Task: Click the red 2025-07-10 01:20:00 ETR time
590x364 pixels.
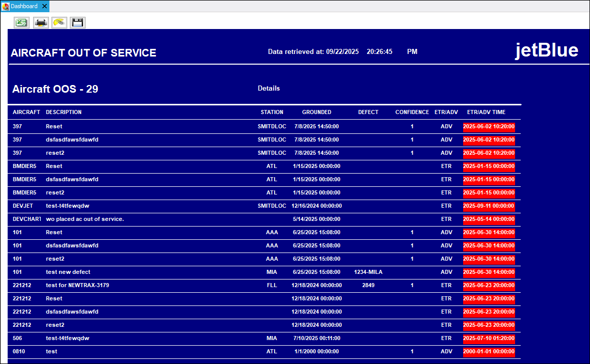Action: (x=489, y=339)
